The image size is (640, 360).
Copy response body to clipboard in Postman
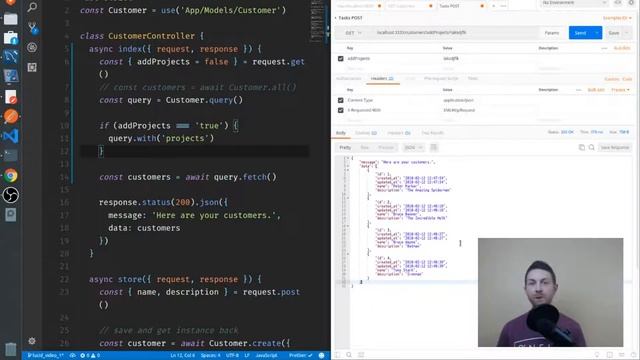582,147
